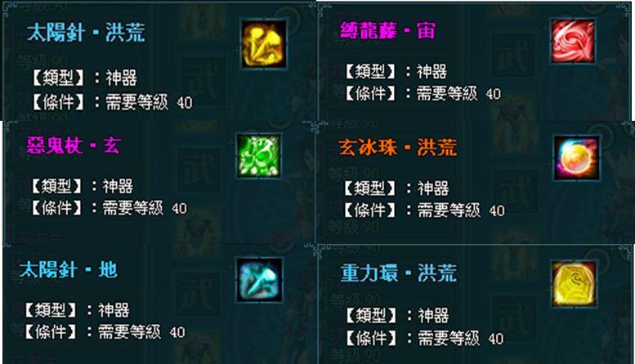Click the blue title 太陽針・地
This screenshot has width=635, height=364.
pyautogui.click(x=69, y=269)
